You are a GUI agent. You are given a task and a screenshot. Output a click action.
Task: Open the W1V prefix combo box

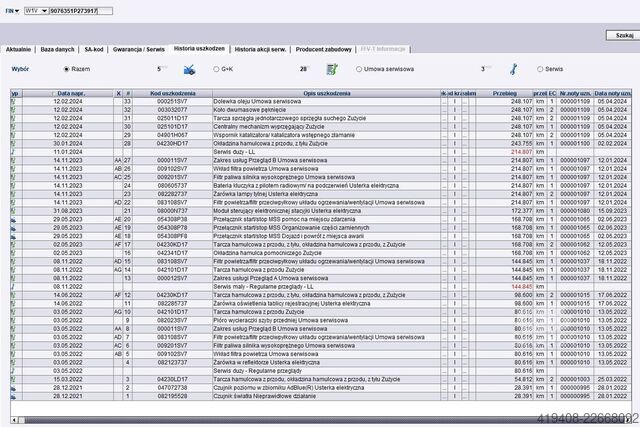pos(36,11)
